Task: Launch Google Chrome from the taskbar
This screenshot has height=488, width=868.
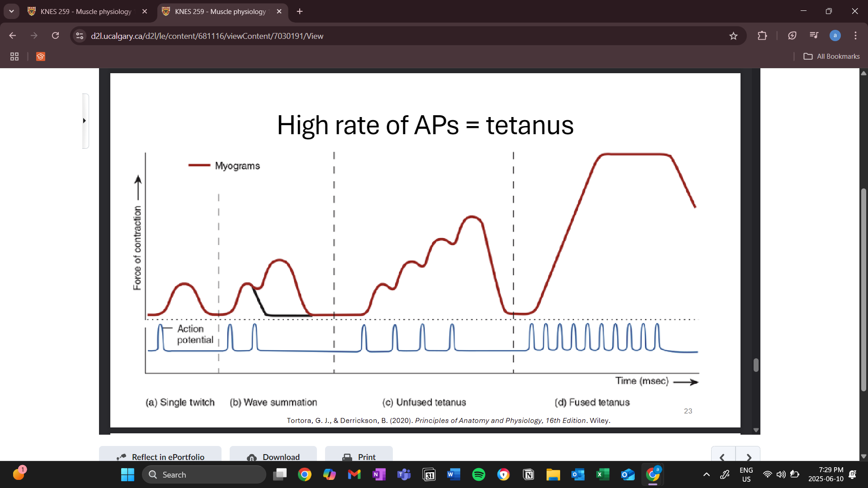Action: pyautogui.click(x=305, y=474)
